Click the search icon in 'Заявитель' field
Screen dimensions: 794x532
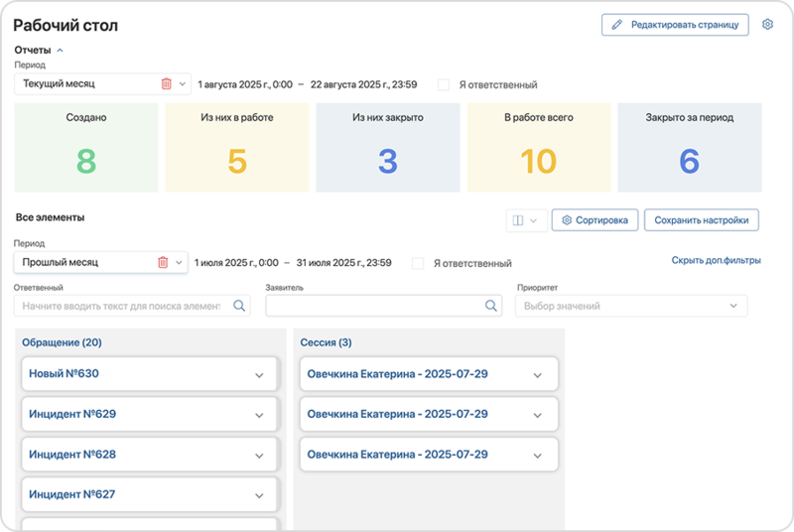tap(490, 307)
